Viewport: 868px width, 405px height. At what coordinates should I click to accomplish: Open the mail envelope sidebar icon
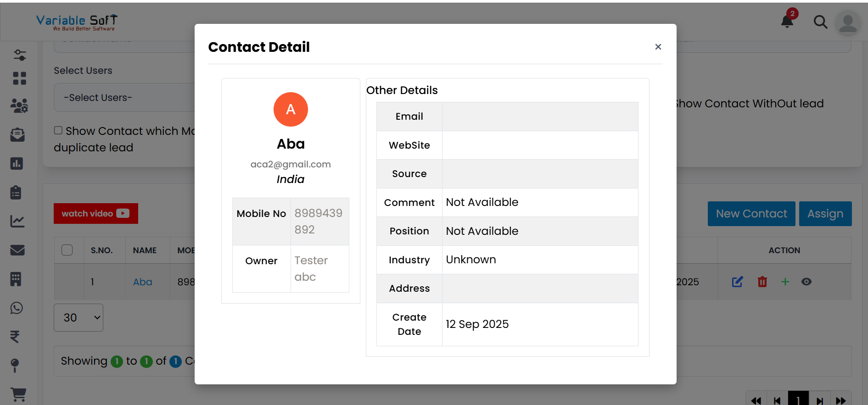click(17, 250)
